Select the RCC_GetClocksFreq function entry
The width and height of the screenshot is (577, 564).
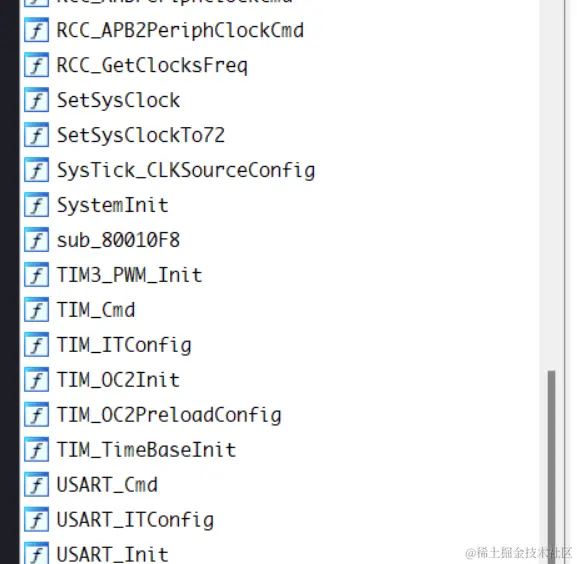click(x=152, y=65)
